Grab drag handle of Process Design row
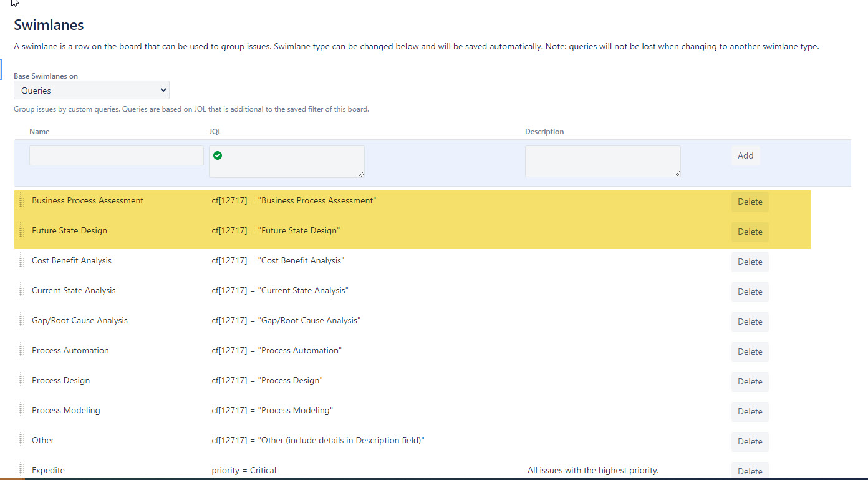The width and height of the screenshot is (868, 480). pos(22,380)
